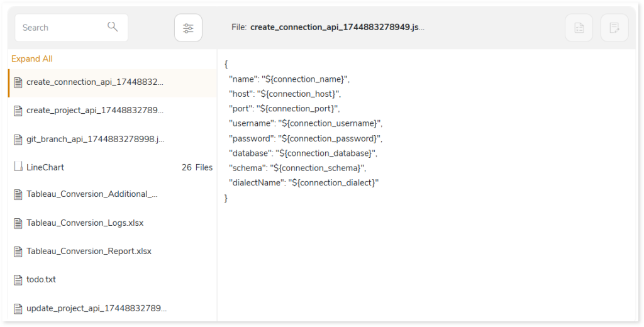Click the edit document icon at top right
This screenshot has height=327, width=644.
coord(614,28)
